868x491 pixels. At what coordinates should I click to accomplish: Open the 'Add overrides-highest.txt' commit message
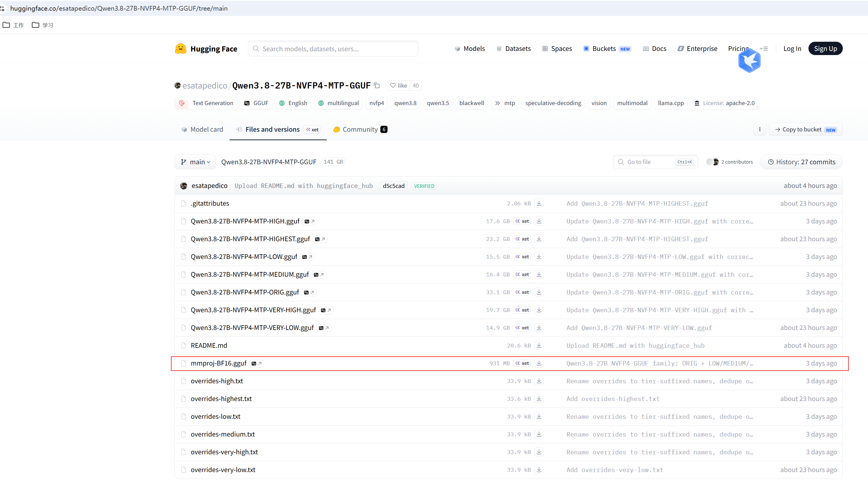pyautogui.click(x=613, y=399)
